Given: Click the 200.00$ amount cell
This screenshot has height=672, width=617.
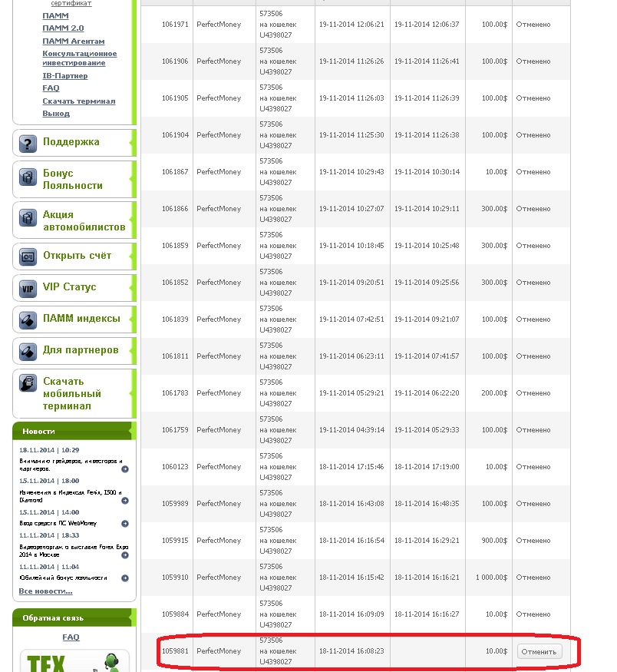Looking at the screenshot, I should pos(494,393).
